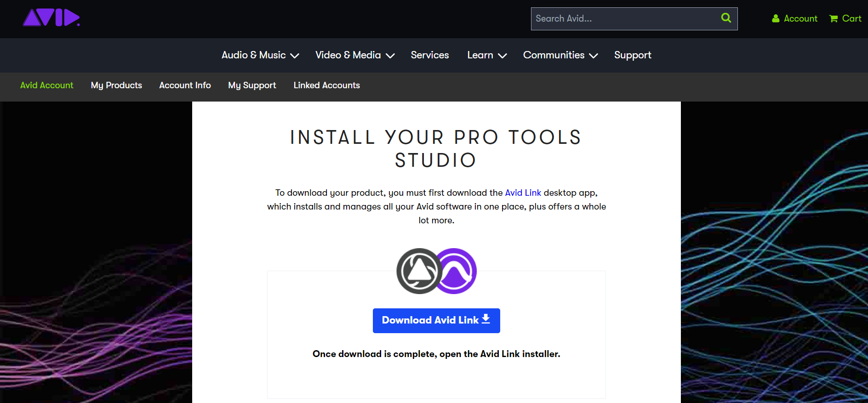This screenshot has height=403, width=868.
Task: Click the green search magnifier icon
Action: (726, 18)
